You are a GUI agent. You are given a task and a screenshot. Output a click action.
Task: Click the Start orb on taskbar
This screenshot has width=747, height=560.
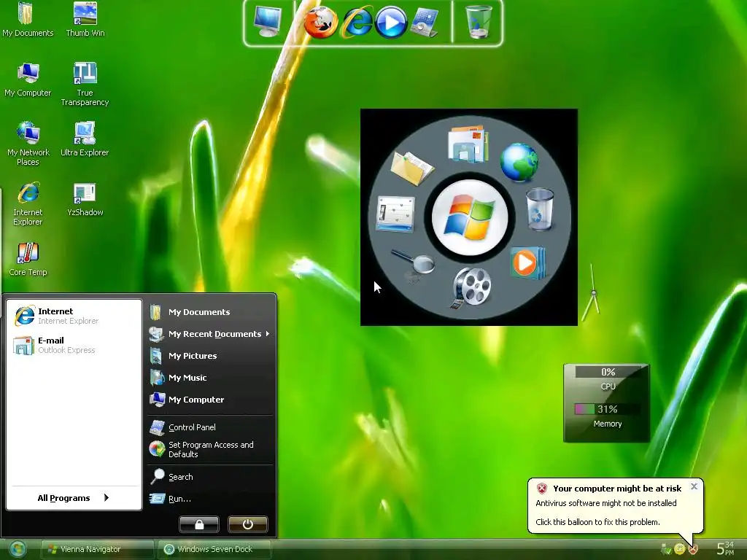click(18, 550)
